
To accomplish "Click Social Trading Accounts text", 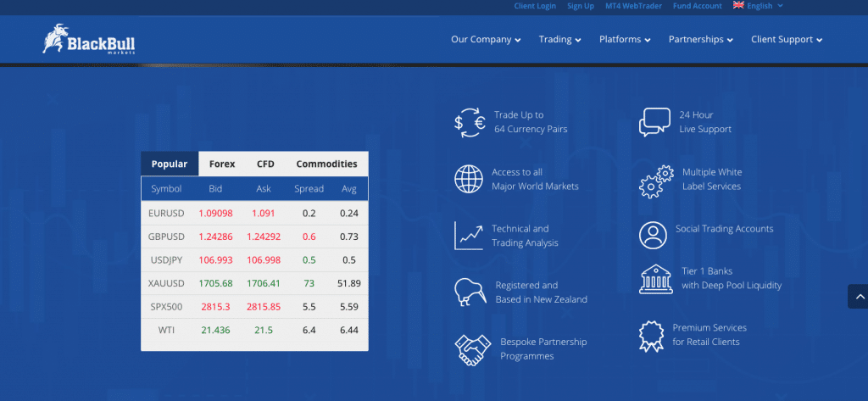I will coord(724,228).
